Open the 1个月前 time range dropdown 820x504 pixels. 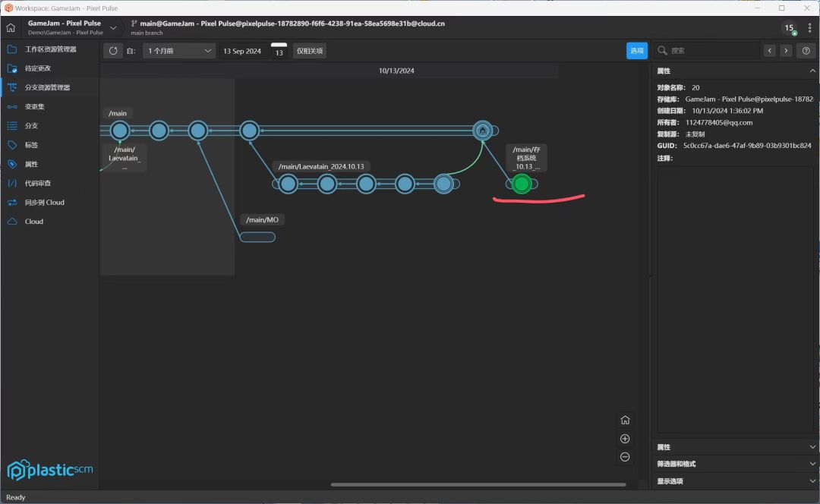(179, 51)
